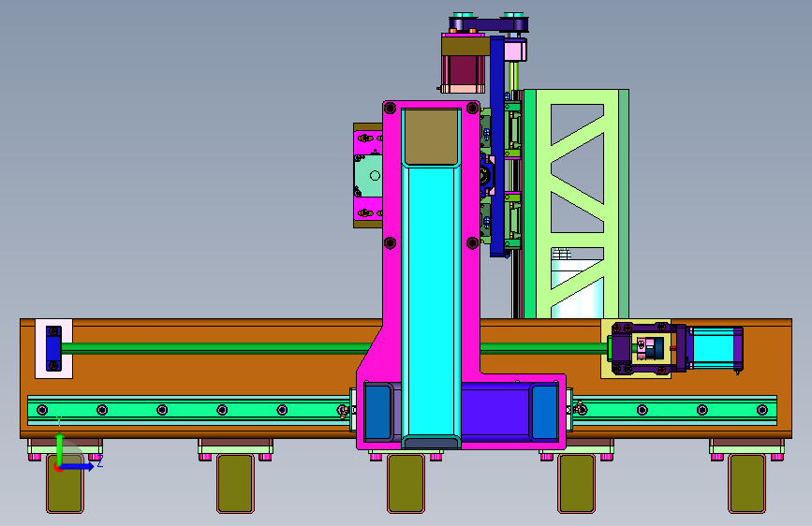Select the purple belt drive cover at the top
This screenshot has width=812, height=526.
488,23
